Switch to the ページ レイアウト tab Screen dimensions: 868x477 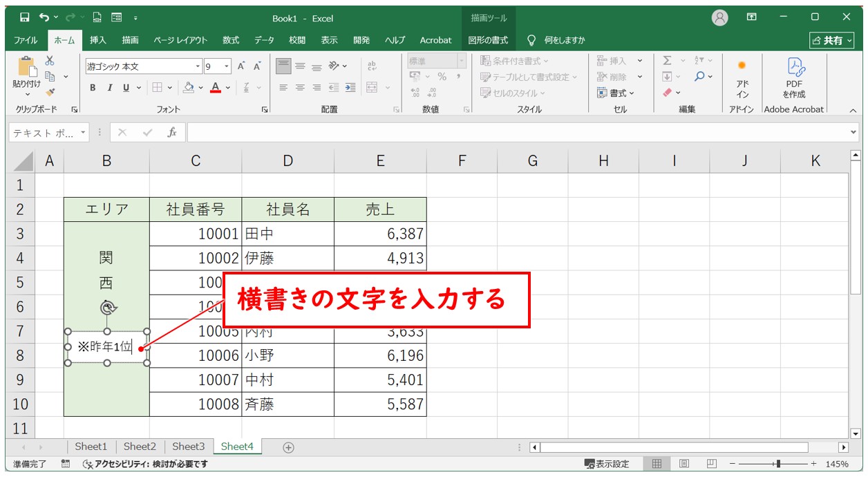click(x=180, y=40)
